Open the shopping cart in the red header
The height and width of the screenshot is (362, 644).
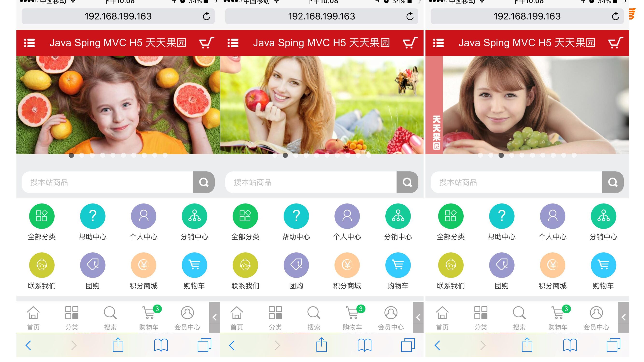pos(205,43)
